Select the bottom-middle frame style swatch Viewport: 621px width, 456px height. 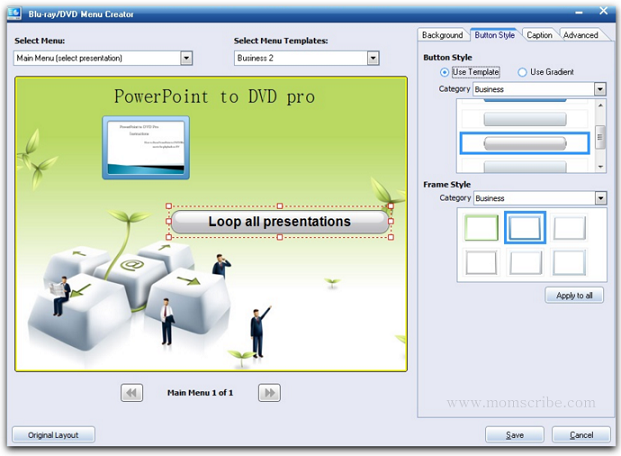pos(525,262)
